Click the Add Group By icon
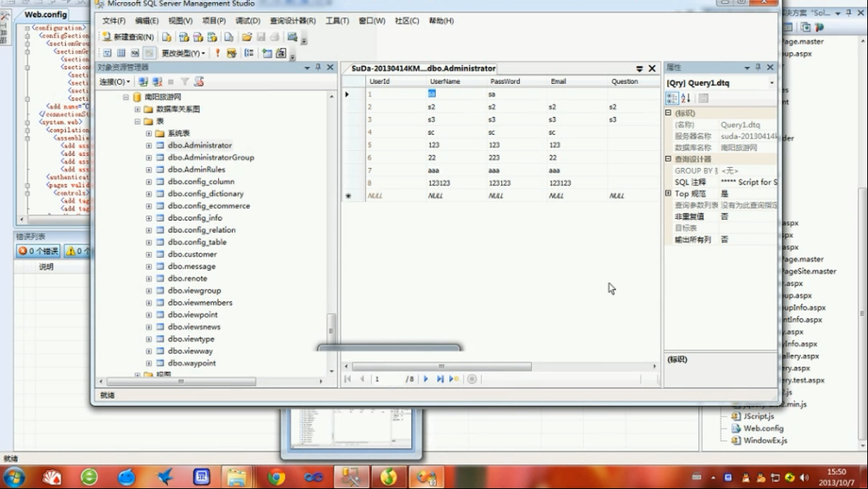This screenshot has width=868, height=489. pos(249,53)
